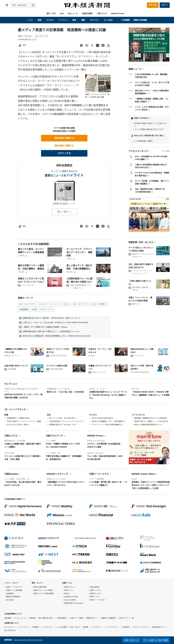Click the 有料会員に登録する button
The width and height of the screenshot is (174, 644).
[64, 138]
